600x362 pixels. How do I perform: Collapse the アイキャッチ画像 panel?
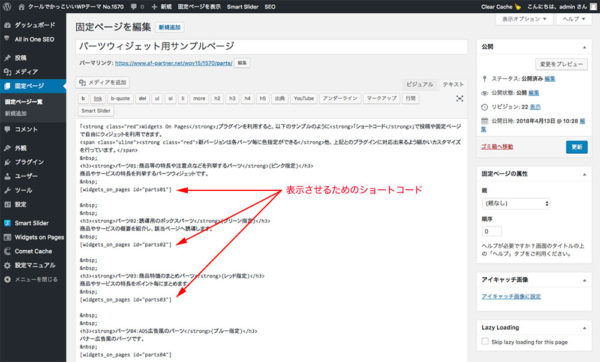[584, 280]
